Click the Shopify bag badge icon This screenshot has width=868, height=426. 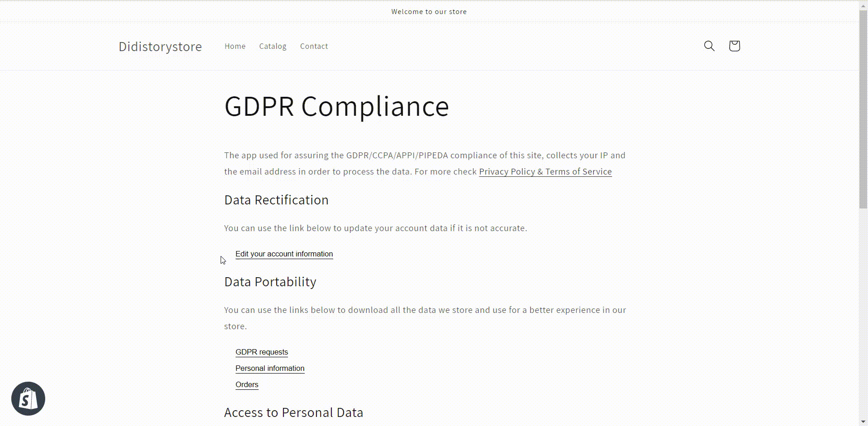tap(28, 398)
